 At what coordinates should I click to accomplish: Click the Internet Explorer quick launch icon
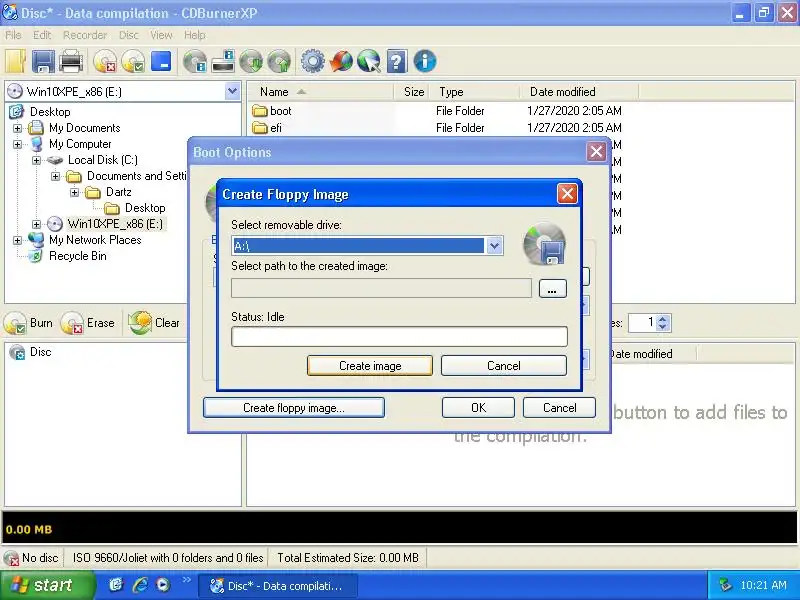coord(140,585)
